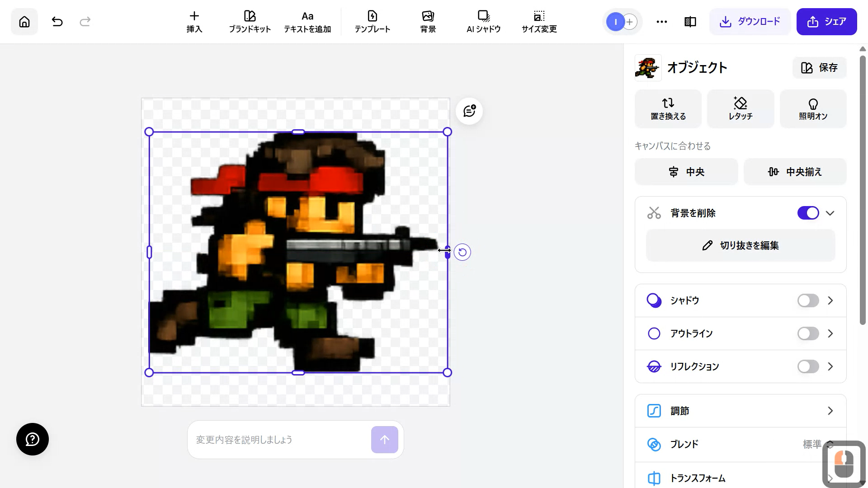
Task: Click the bottom-left selection corner handle
Action: [x=149, y=373]
